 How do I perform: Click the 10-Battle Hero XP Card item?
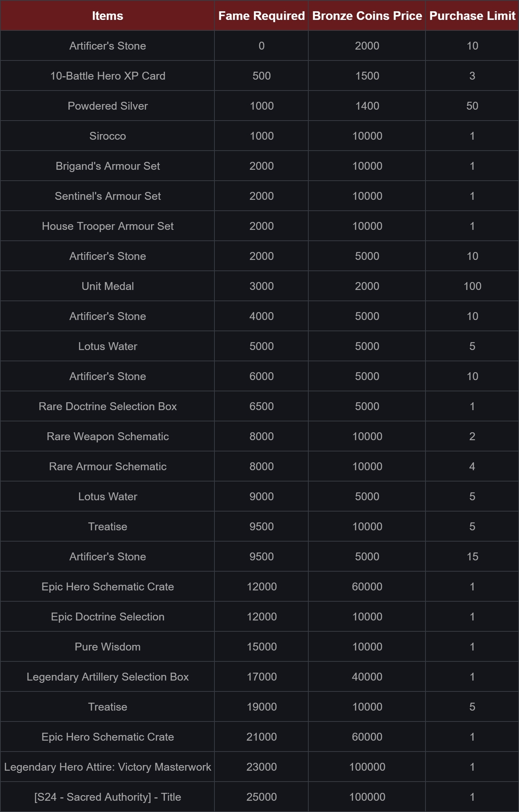tap(107, 76)
